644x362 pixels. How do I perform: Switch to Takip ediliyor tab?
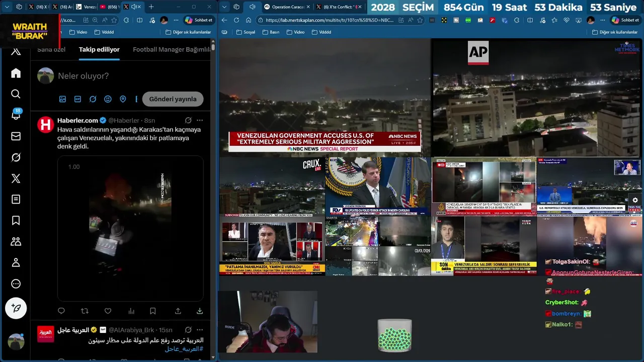pyautogui.click(x=99, y=50)
